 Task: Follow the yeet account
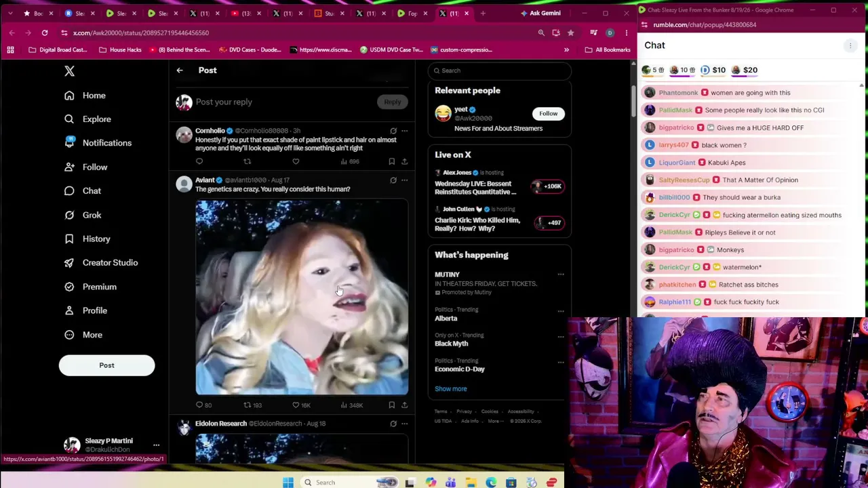click(549, 113)
